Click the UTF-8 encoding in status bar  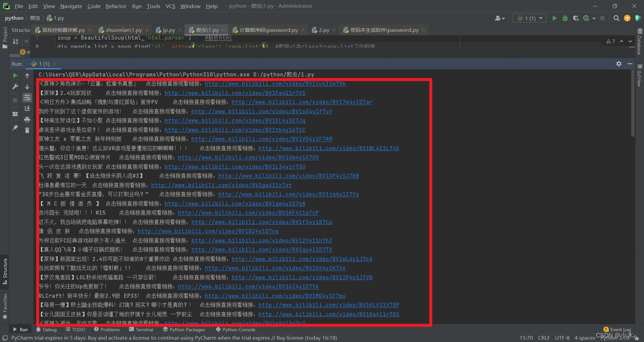coord(562,338)
